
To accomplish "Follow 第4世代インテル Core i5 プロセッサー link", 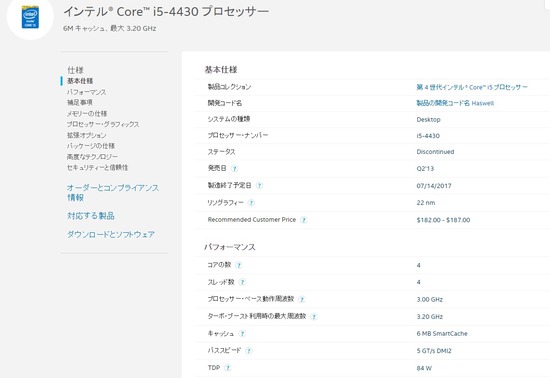I will point(472,87).
